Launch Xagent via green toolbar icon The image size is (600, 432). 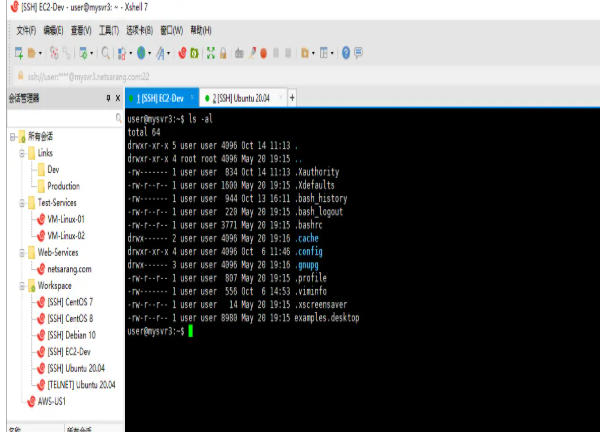pos(194,53)
